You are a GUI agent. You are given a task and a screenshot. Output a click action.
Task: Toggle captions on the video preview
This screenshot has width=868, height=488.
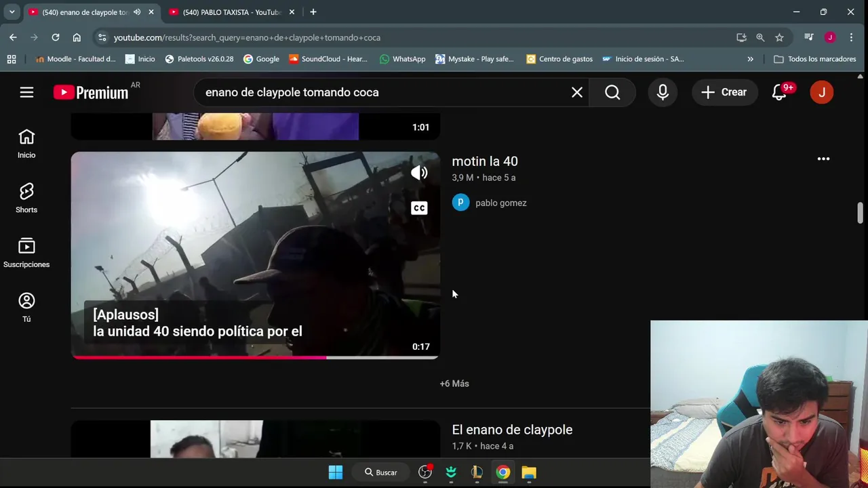[419, 208]
